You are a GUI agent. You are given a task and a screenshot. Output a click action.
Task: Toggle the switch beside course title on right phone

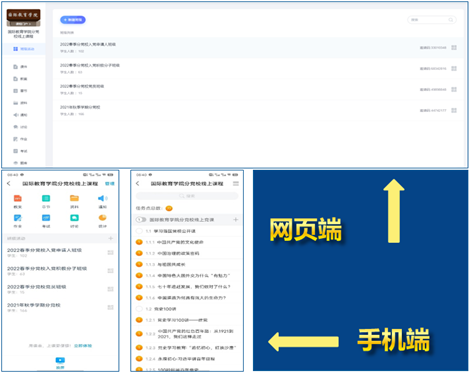(141, 220)
